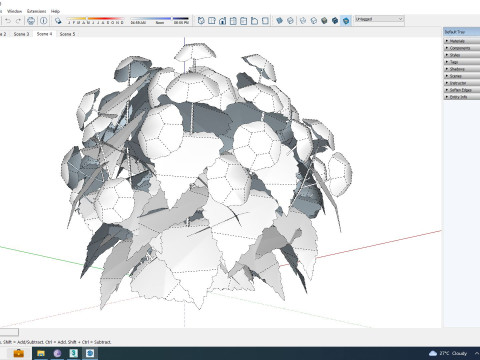Select Shaded face style
This screenshot has height=360, width=480.
(324, 21)
